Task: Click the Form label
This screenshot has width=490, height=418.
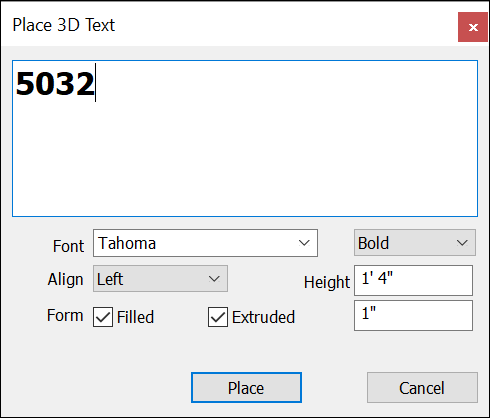Action: point(65,315)
